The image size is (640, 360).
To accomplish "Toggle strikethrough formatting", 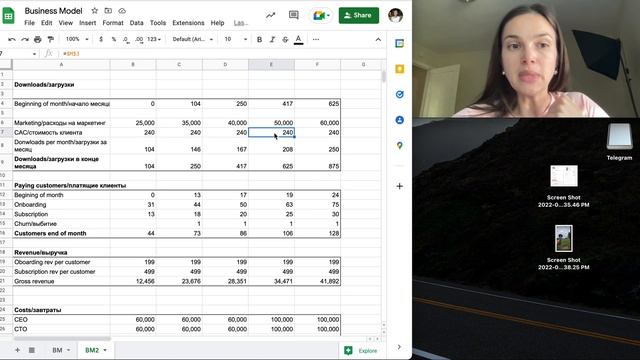I will (x=285, y=40).
